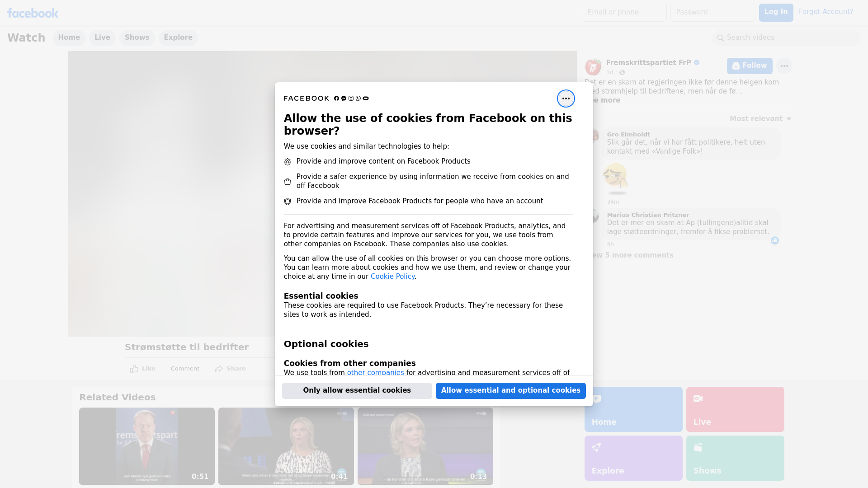Click the Essential cookies heading

click(x=321, y=296)
